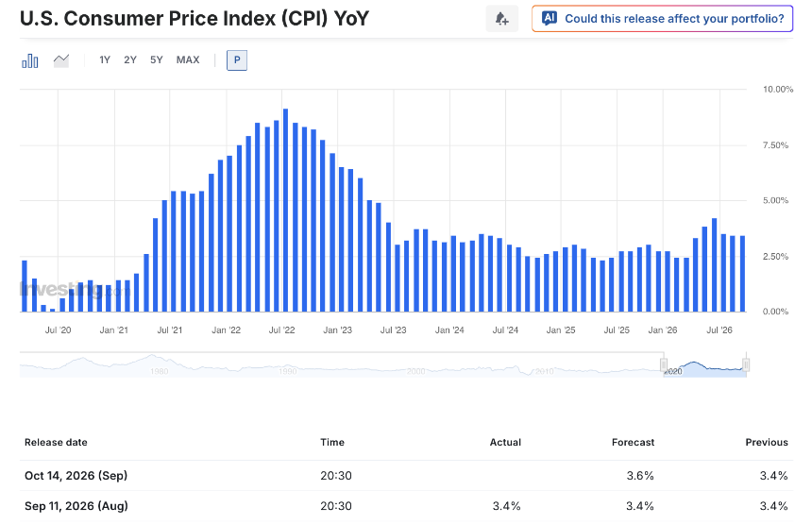Click the 2000 label in navigator
The image size is (812, 524).
[x=415, y=371]
